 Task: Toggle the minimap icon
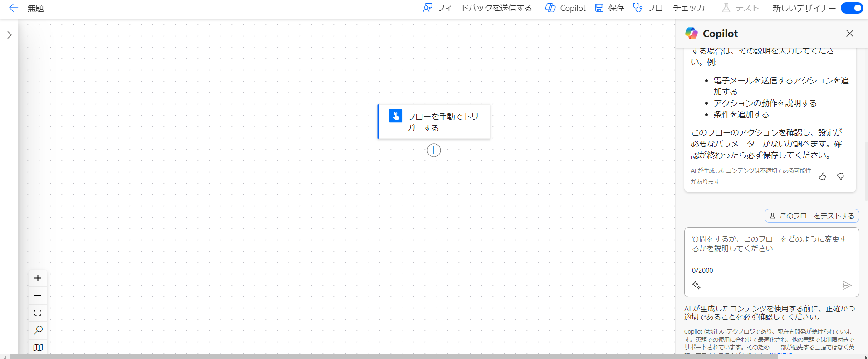(38, 347)
